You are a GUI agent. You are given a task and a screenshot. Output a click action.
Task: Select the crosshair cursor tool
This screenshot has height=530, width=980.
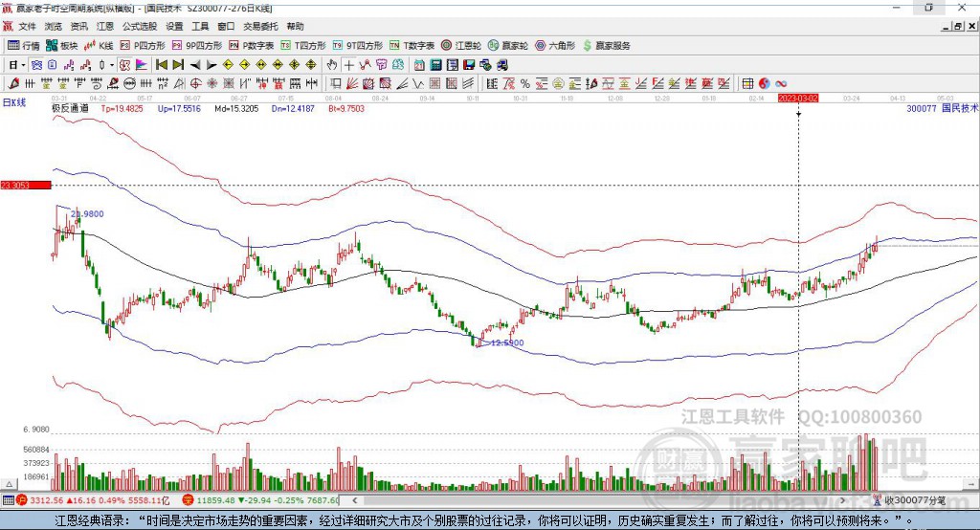click(x=349, y=65)
